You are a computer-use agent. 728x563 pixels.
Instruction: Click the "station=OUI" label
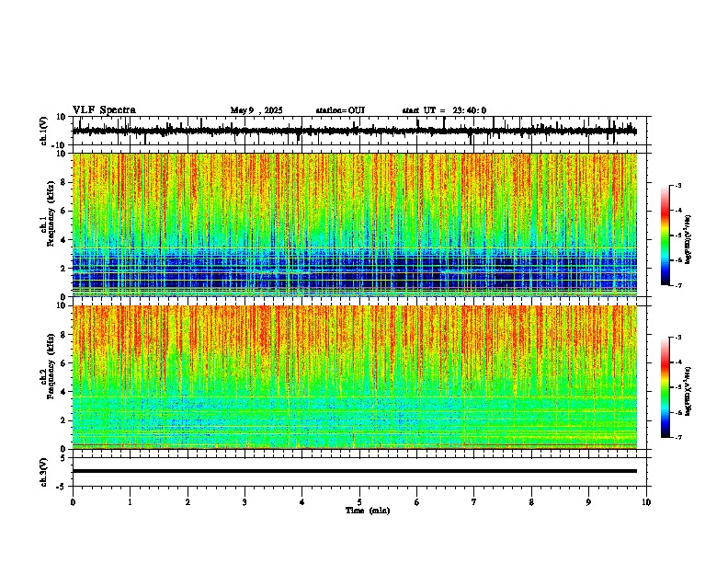340,110
